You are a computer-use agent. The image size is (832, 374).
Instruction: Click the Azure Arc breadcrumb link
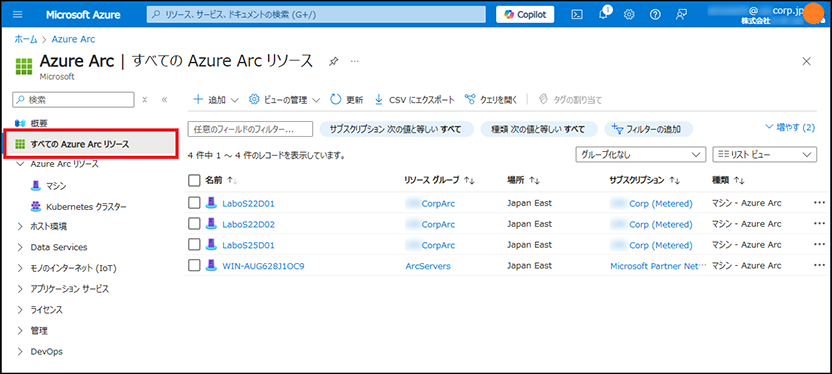click(x=73, y=39)
